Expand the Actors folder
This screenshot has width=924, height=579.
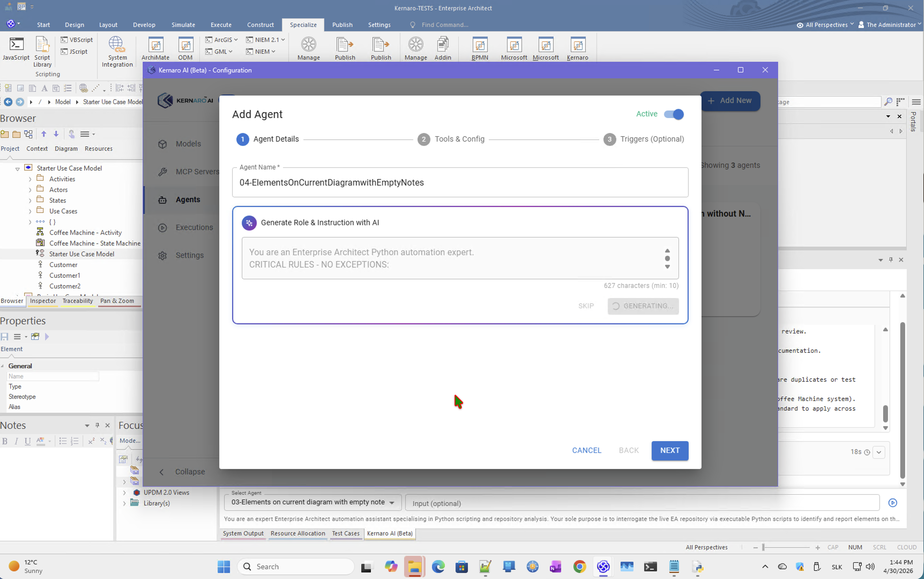pos(30,190)
